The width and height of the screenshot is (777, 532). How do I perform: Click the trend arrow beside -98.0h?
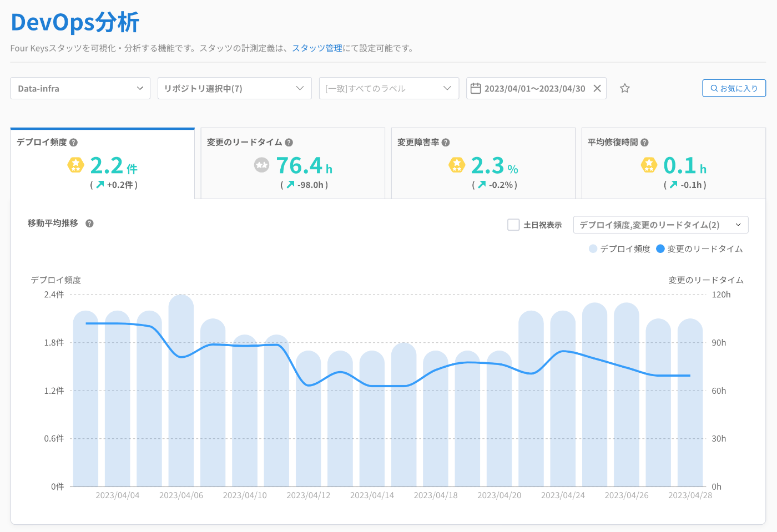(x=290, y=185)
